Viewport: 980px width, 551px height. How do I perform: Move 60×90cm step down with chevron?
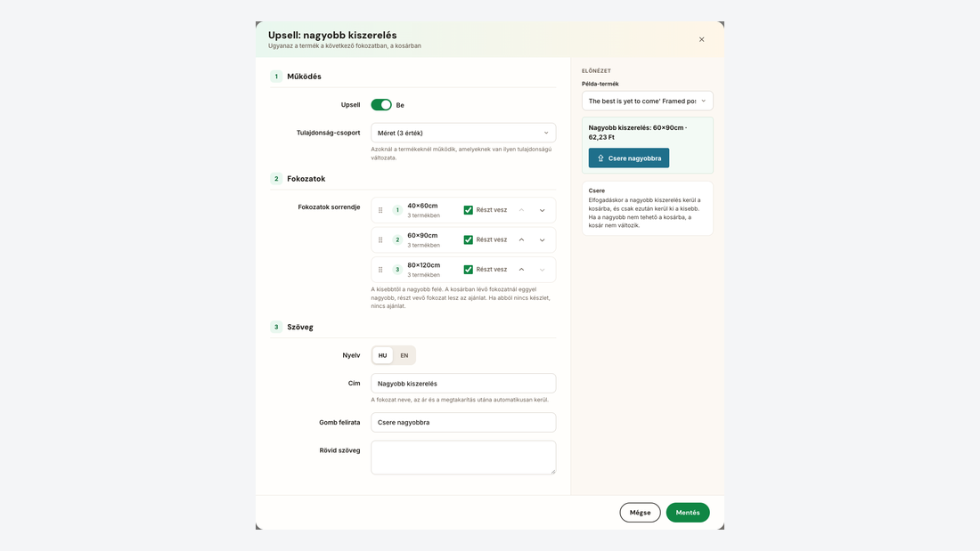click(x=542, y=239)
